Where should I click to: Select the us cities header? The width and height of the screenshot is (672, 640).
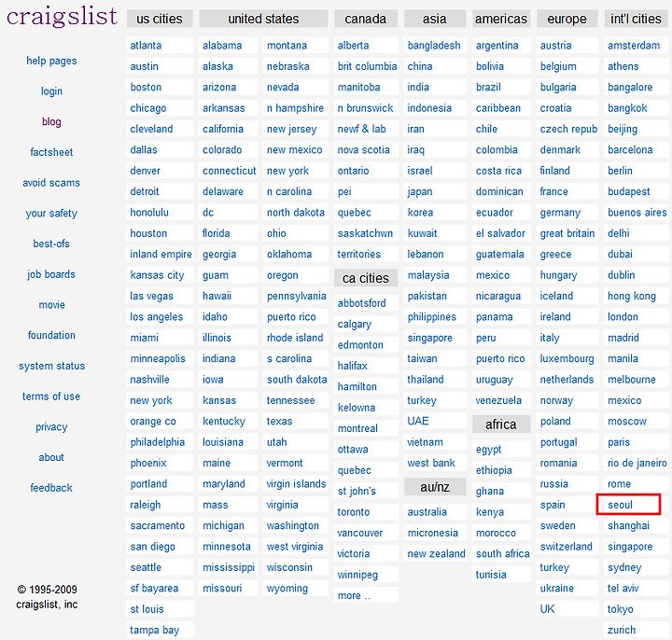(x=160, y=19)
